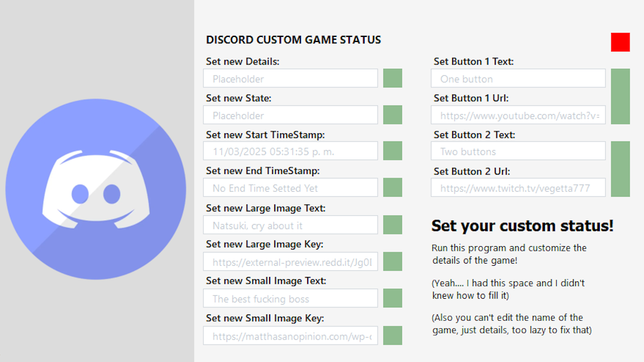644x362 pixels.
Task: Click the tall green button for Button 1
Action: (620, 96)
